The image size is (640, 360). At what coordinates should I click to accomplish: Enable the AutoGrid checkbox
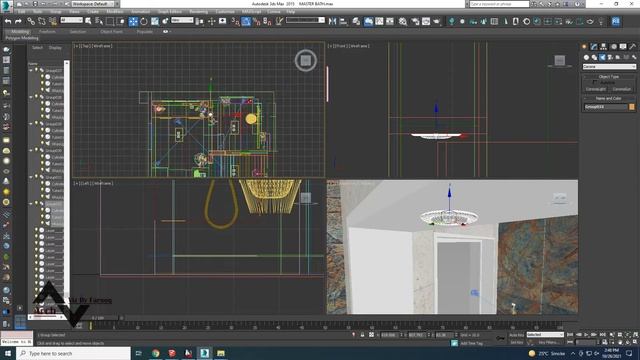(595, 82)
